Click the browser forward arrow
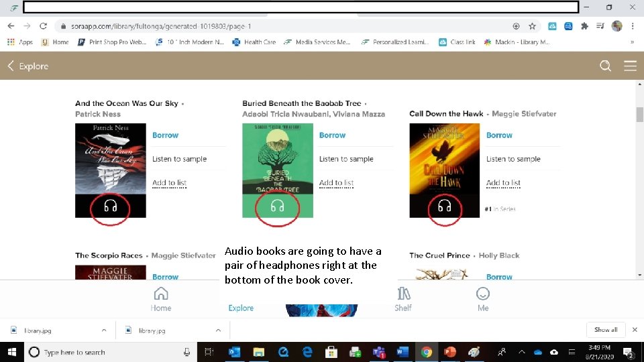The height and width of the screenshot is (362, 644). 27,26
